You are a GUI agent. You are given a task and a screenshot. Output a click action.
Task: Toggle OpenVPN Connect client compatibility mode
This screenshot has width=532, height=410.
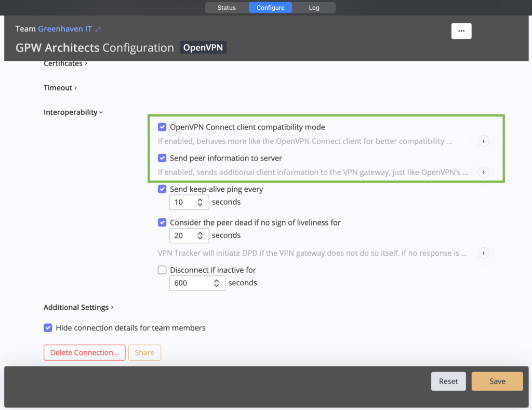pyautogui.click(x=162, y=127)
